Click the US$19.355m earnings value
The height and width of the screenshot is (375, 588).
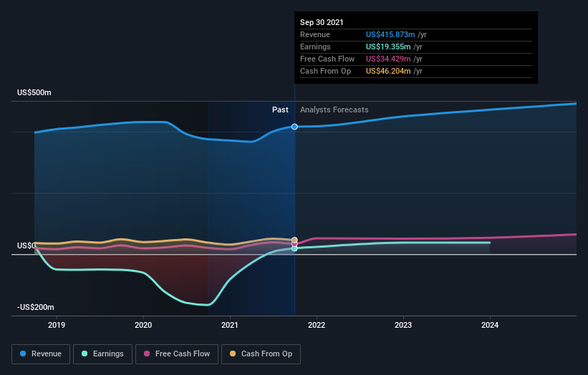click(388, 47)
